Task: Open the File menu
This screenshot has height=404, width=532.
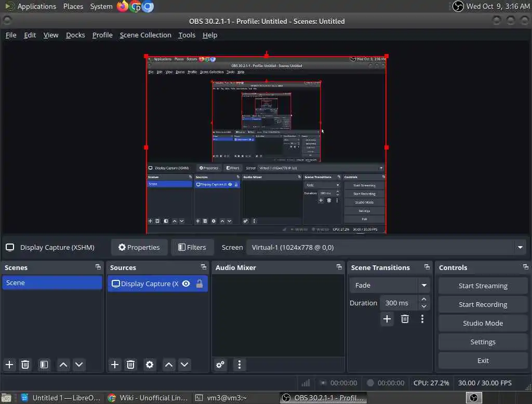Action: (x=11, y=35)
